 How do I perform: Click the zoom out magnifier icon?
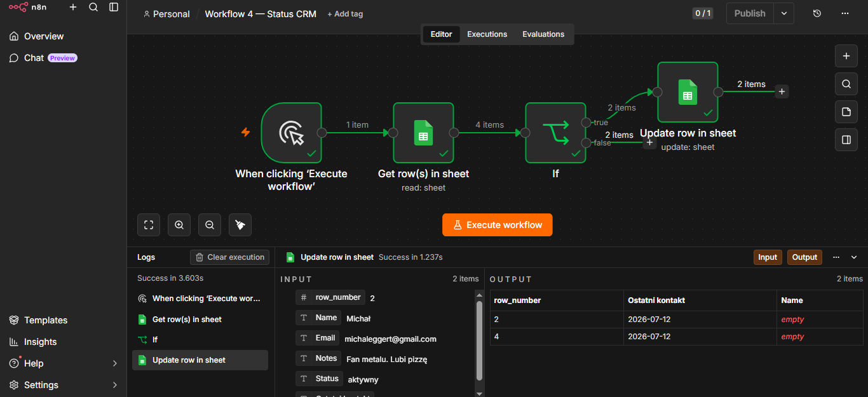(210, 225)
